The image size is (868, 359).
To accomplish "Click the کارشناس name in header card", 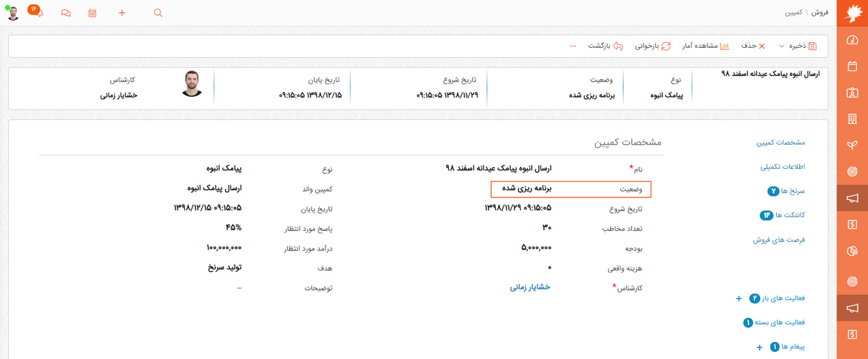I will click(118, 95).
